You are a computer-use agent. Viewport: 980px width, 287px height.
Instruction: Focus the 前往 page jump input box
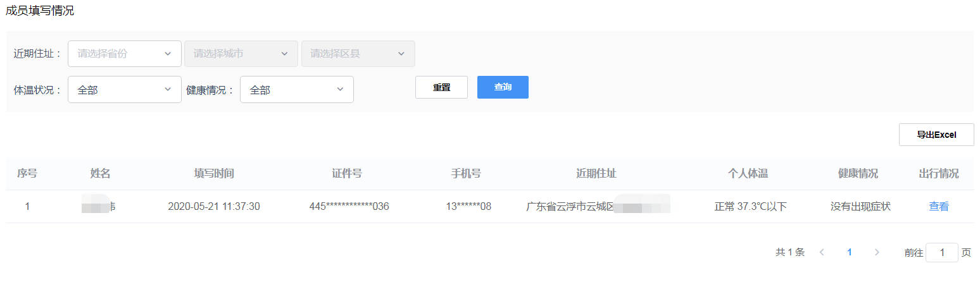tap(941, 252)
